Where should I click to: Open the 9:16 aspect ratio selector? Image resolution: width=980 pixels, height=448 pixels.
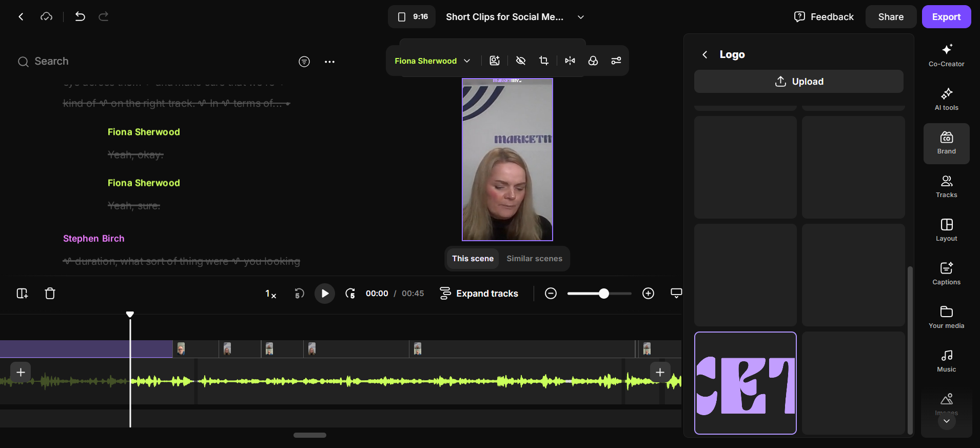[x=412, y=17]
